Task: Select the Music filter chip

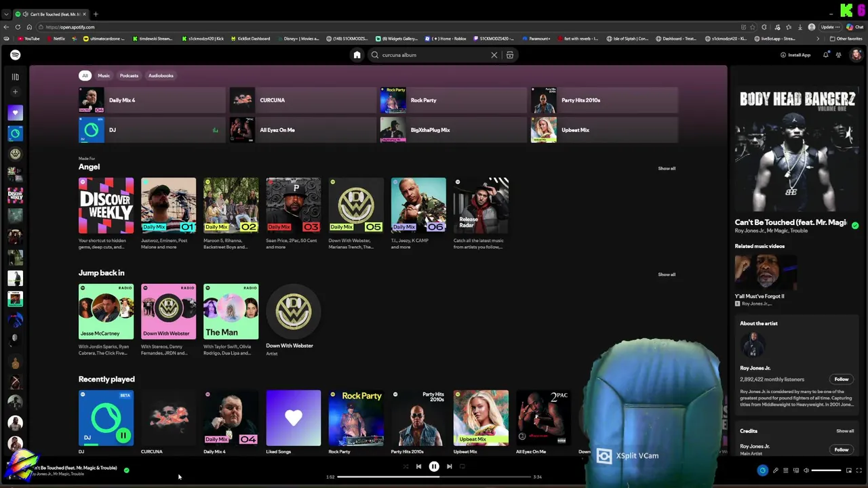Action: pyautogui.click(x=104, y=75)
